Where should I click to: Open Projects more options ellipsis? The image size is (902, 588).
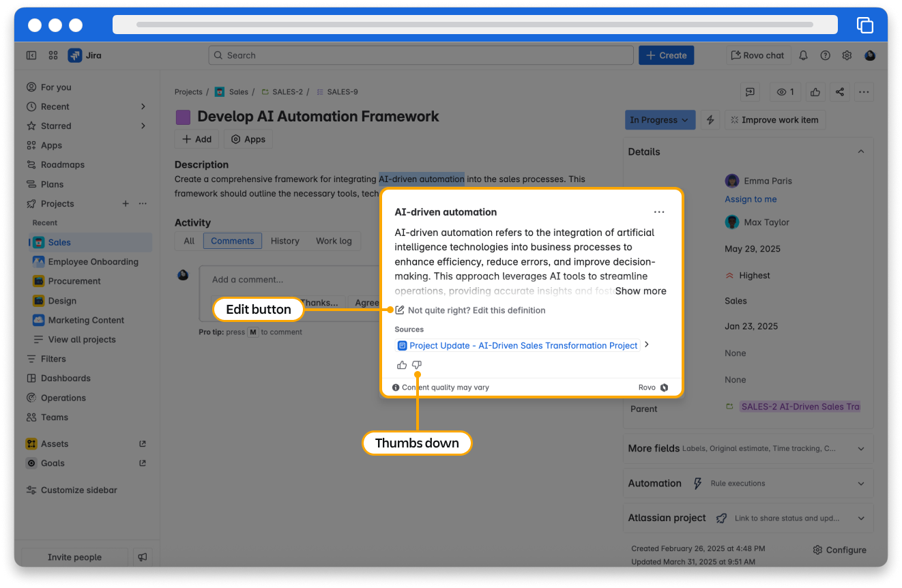click(143, 203)
